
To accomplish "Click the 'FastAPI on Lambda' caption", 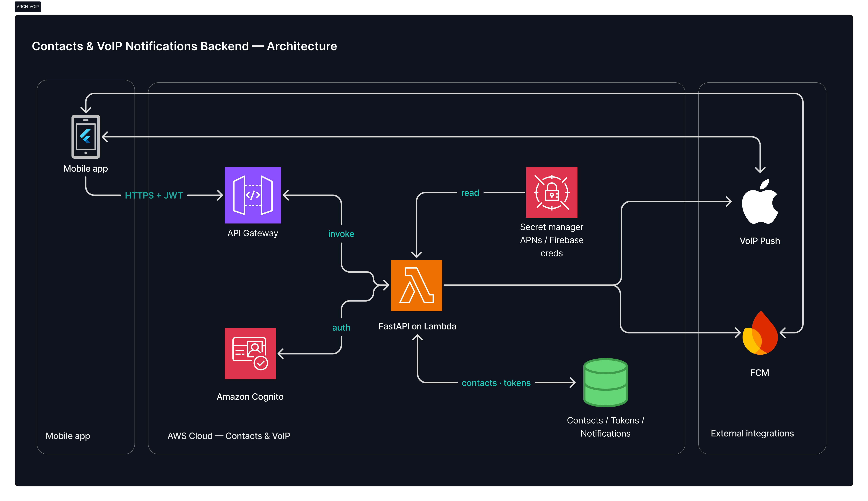I will pyautogui.click(x=417, y=326).
